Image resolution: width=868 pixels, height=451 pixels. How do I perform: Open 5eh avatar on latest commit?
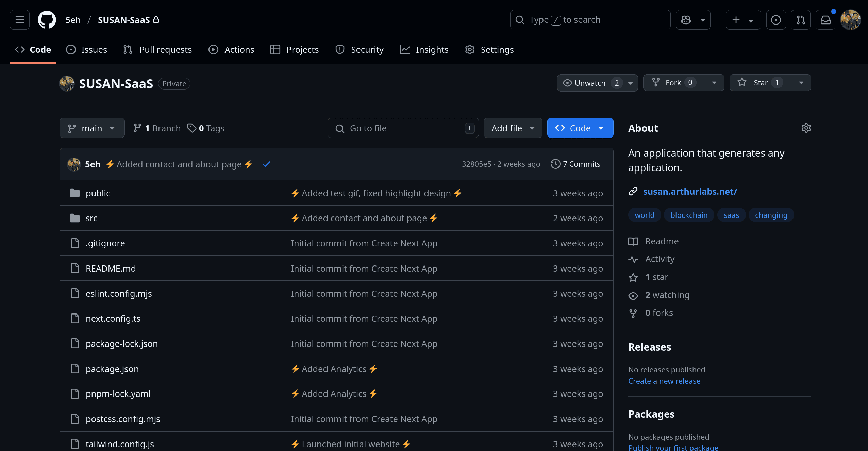[x=74, y=164]
